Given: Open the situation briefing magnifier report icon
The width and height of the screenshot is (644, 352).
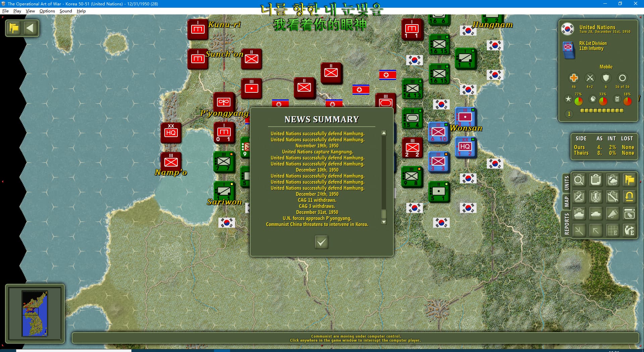Looking at the screenshot, I should click(579, 180).
